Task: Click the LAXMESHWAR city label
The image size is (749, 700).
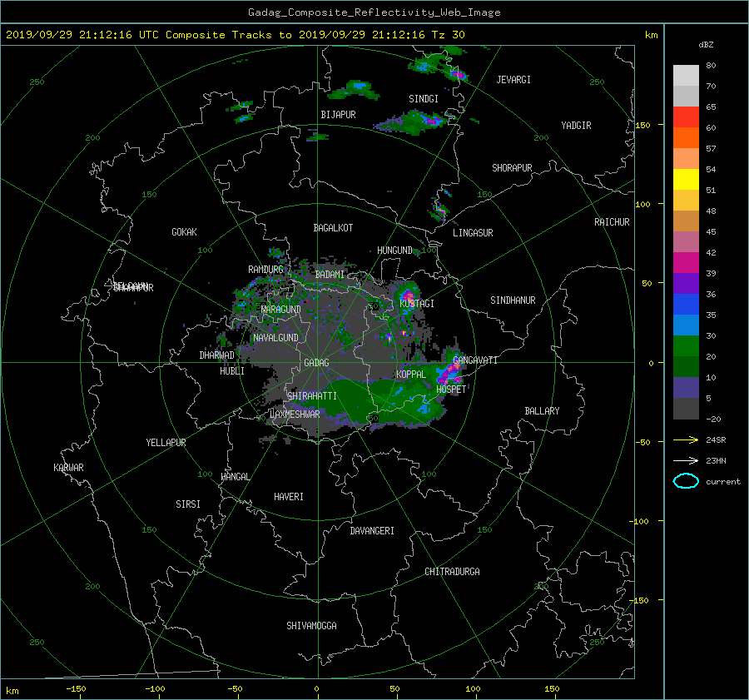Action: (295, 415)
